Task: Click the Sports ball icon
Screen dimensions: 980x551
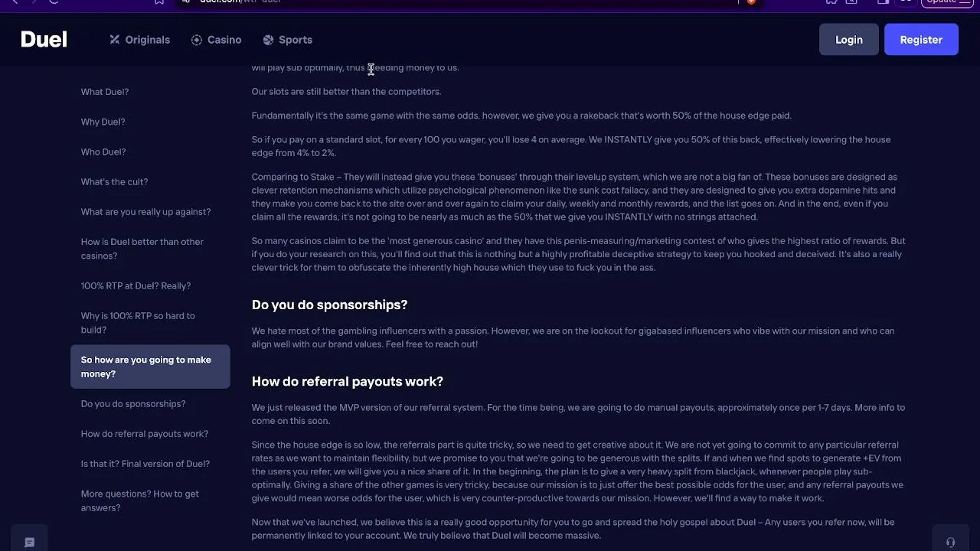Action: 268,40
